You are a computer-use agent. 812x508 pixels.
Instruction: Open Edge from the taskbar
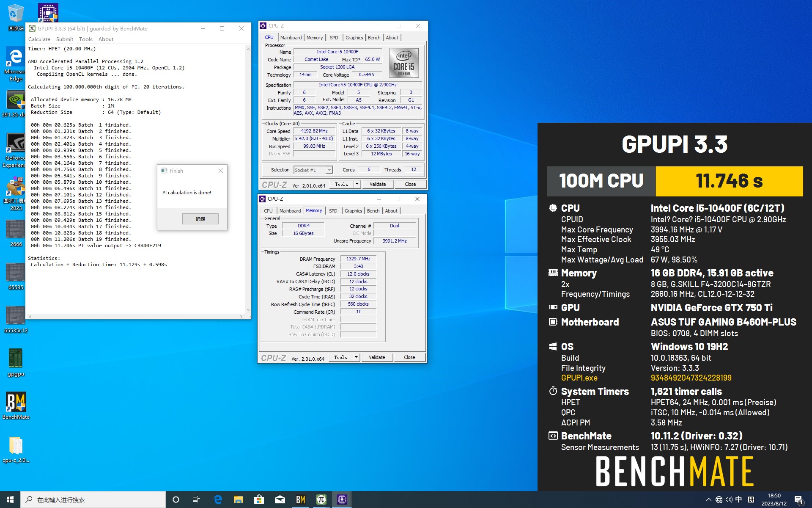218,500
